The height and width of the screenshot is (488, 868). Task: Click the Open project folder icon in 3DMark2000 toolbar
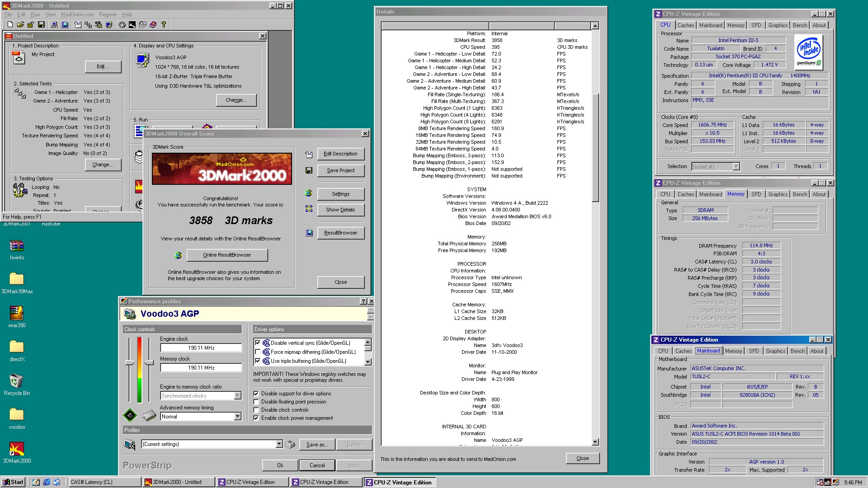click(x=20, y=24)
